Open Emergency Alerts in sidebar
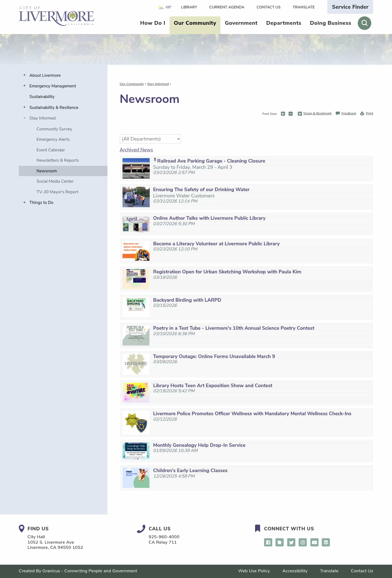The width and height of the screenshot is (392, 578). coord(53,139)
